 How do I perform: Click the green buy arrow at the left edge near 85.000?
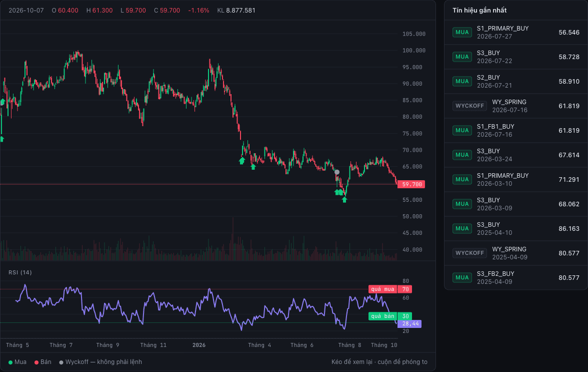coord(2,102)
